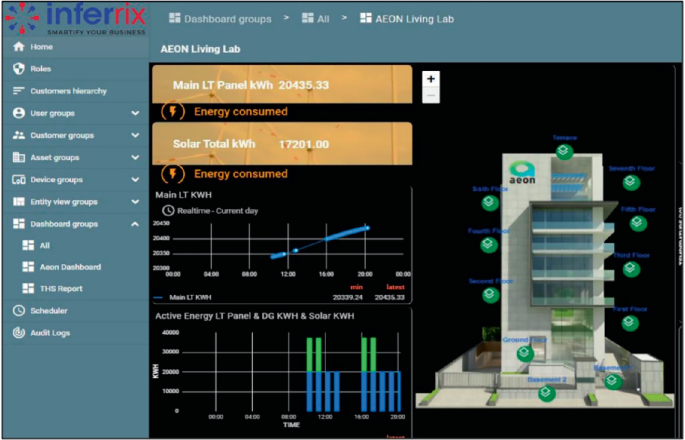685x440 pixels.
Task: Expand the User groups chevron
Action: click(135, 113)
